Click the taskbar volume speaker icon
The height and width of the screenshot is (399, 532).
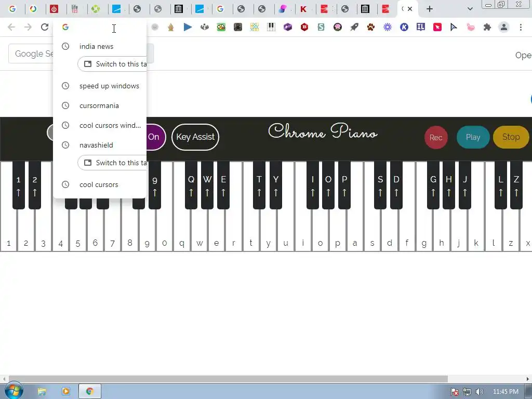coord(479,392)
